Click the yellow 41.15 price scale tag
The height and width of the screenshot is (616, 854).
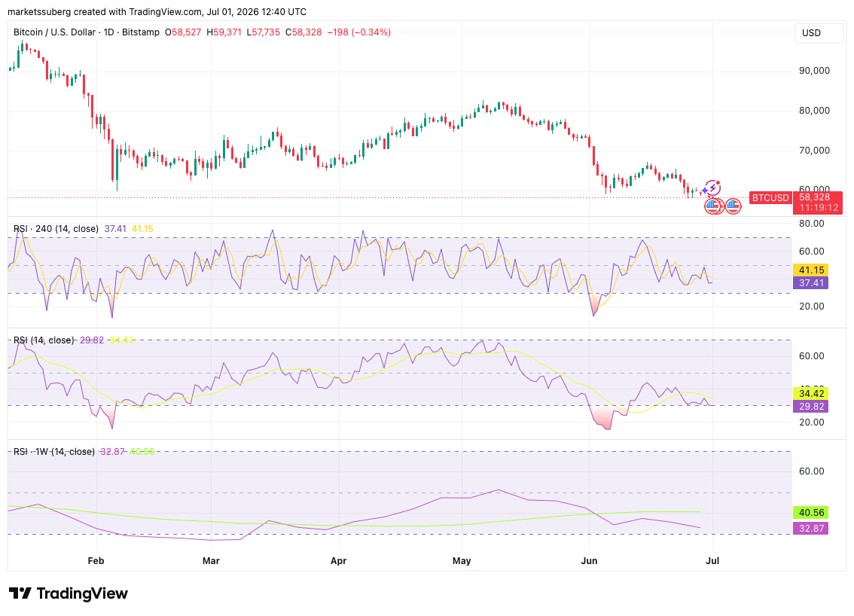click(812, 270)
